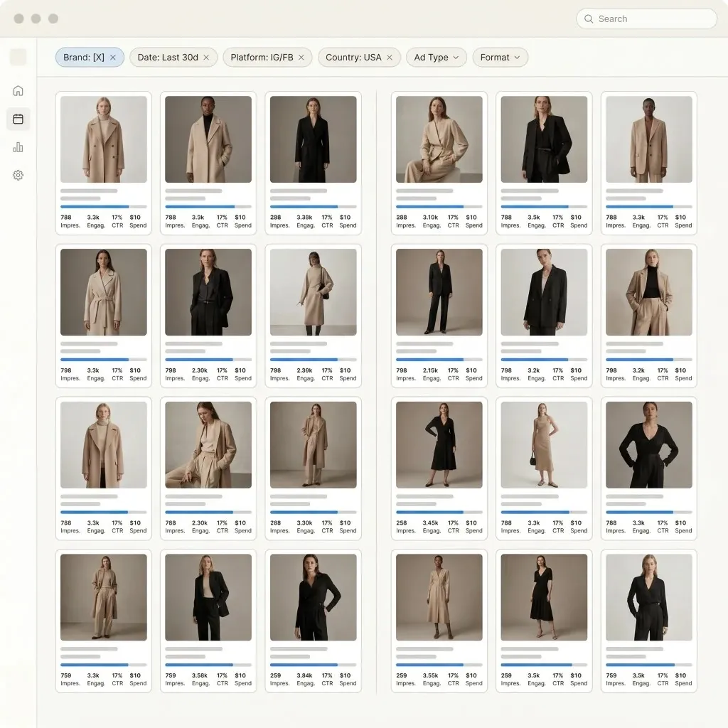The height and width of the screenshot is (728, 728).
Task: Open the beige pleated midi dress ad image
Action: tap(439, 597)
